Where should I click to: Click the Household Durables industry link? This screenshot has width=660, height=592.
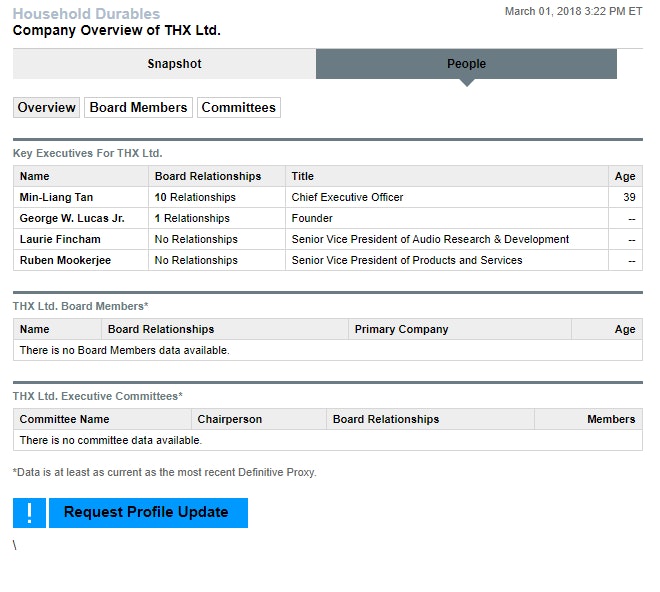(x=86, y=14)
